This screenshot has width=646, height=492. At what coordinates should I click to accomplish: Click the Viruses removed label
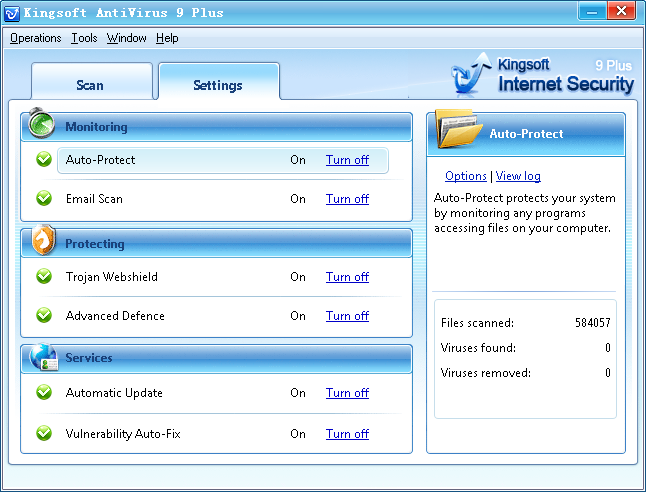pyautogui.click(x=485, y=373)
